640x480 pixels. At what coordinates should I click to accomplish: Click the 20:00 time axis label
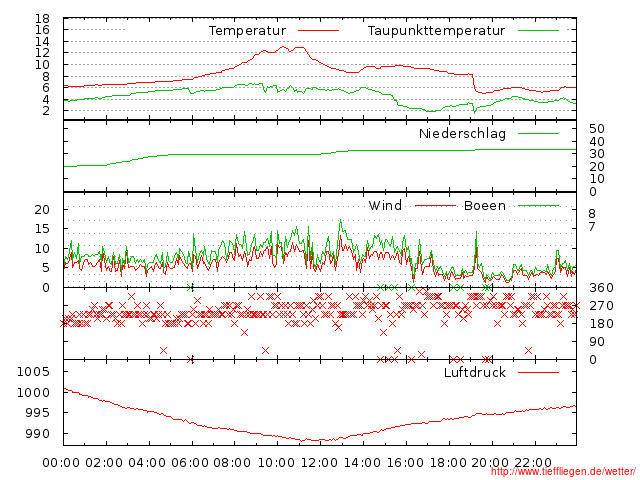490,462
